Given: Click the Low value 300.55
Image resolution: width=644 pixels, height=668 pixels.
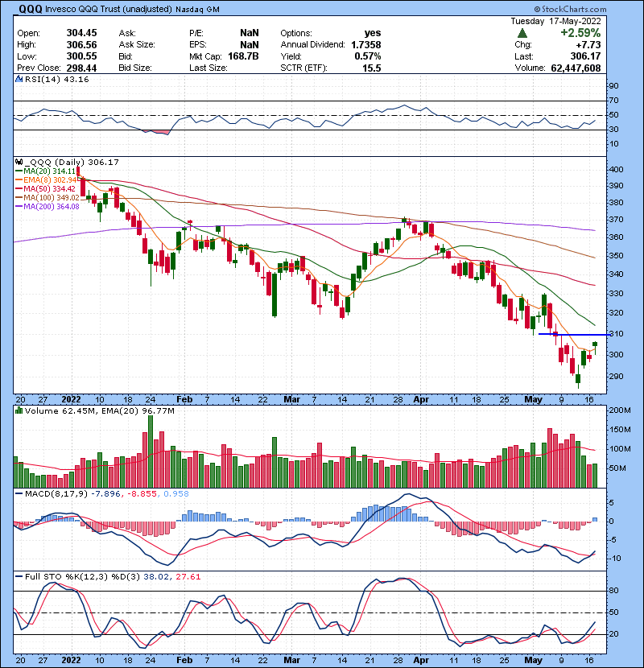Looking at the screenshot, I should 81,56.
